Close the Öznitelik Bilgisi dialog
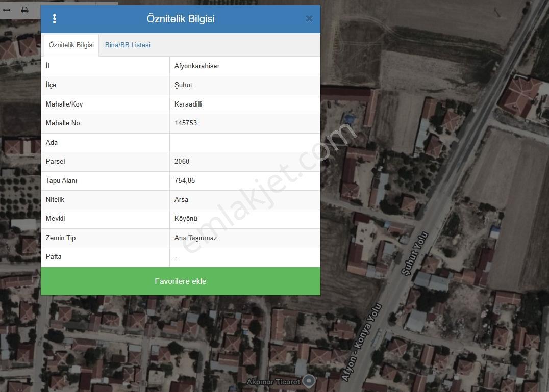 point(309,19)
